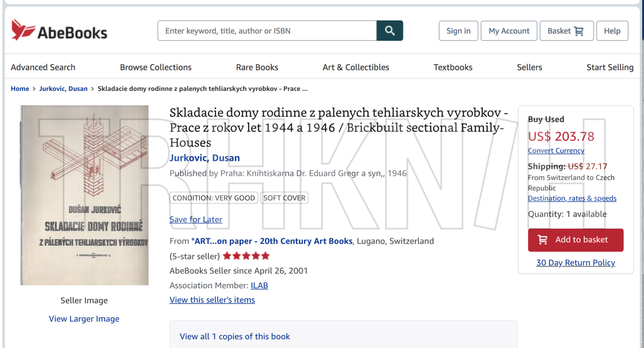The image size is (644, 348).
Task: Click Save for Later
Action: pyautogui.click(x=196, y=219)
